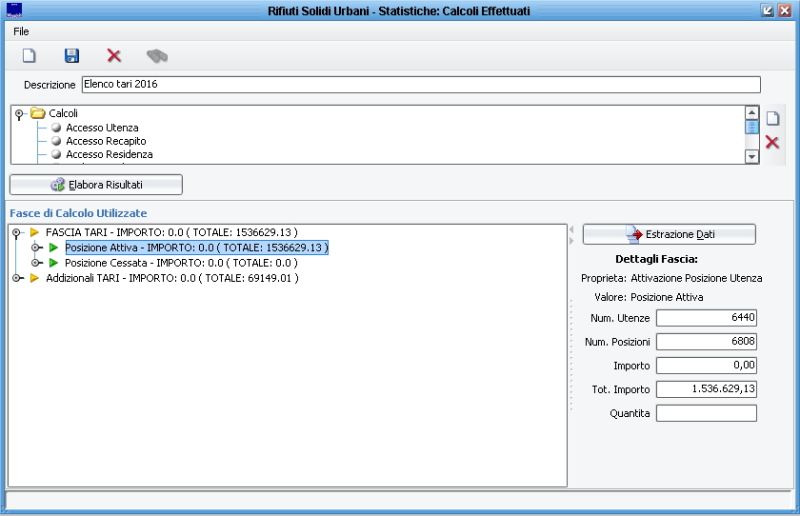Select the Posizione Cessata row
Image resolution: width=800 pixels, height=516 pixels.
pos(181,263)
